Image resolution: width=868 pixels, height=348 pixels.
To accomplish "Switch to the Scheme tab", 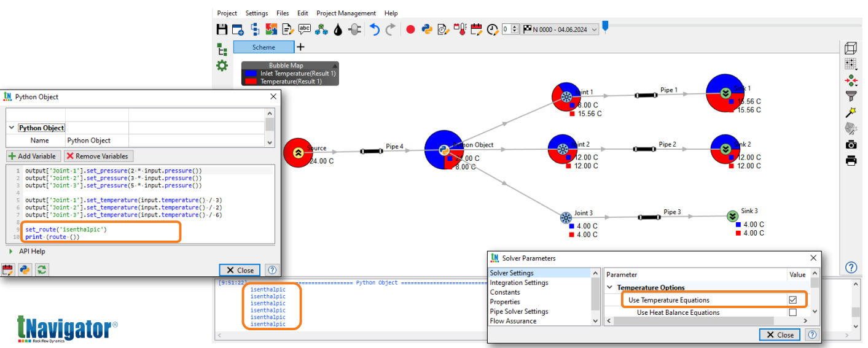I will pos(264,47).
